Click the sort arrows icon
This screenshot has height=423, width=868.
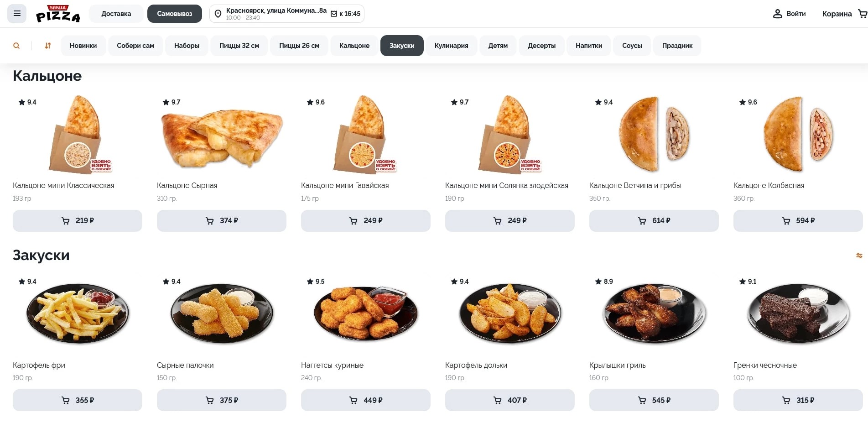pos(48,46)
